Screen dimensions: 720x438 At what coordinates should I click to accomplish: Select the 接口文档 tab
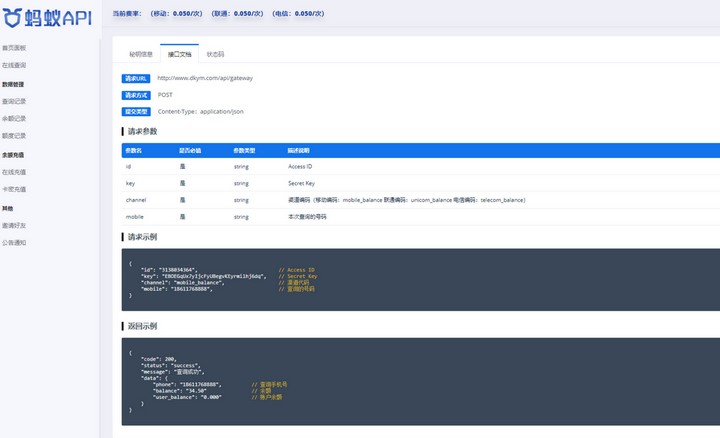[x=180, y=54]
